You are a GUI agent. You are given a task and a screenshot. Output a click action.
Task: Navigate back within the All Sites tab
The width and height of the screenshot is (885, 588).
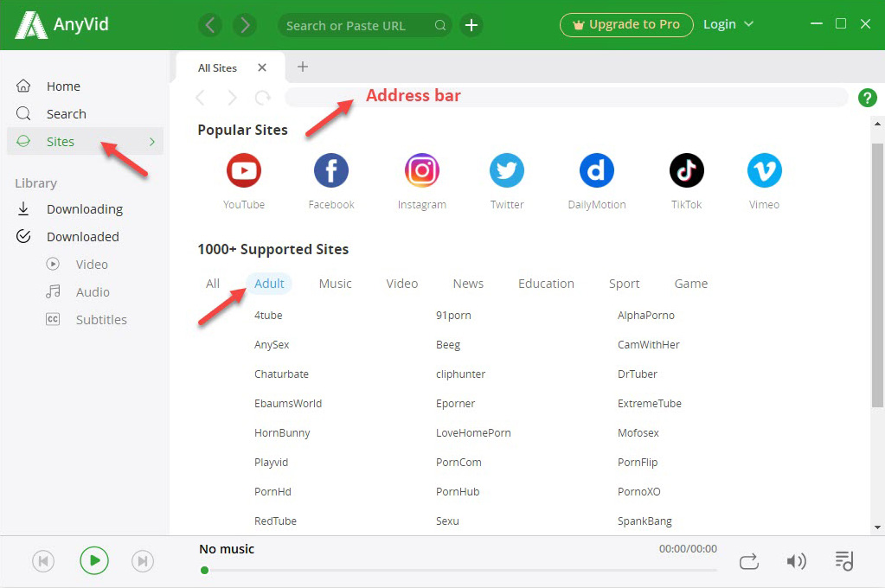[x=201, y=98]
